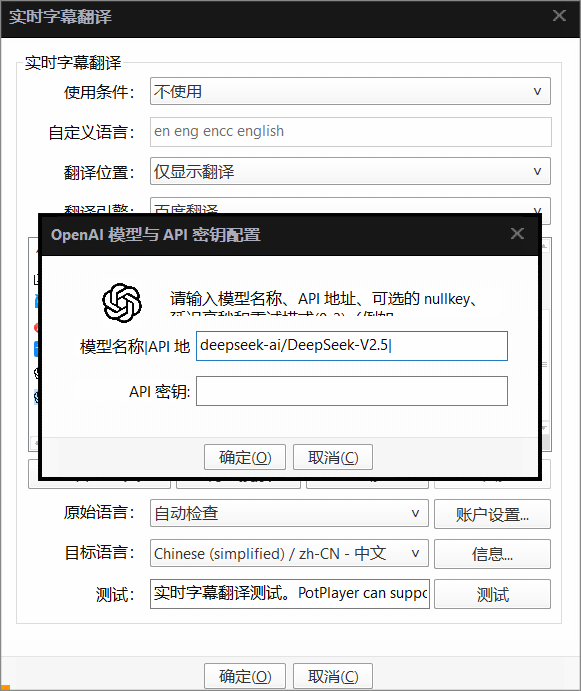Viewport: 581px width, 691px height.
Task: Open the 使用条件 dropdown
Action: tap(350, 91)
